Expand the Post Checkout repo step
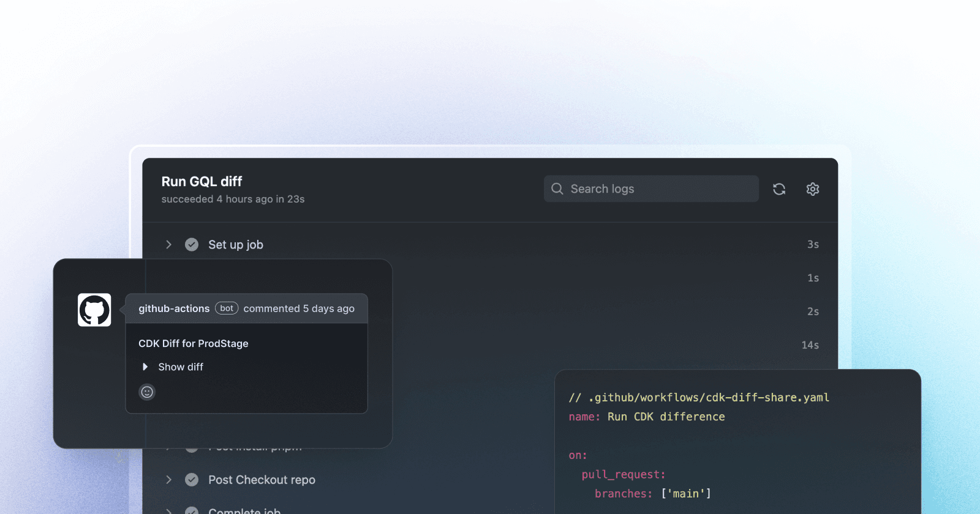Viewport: 980px width, 514px height. click(169, 480)
